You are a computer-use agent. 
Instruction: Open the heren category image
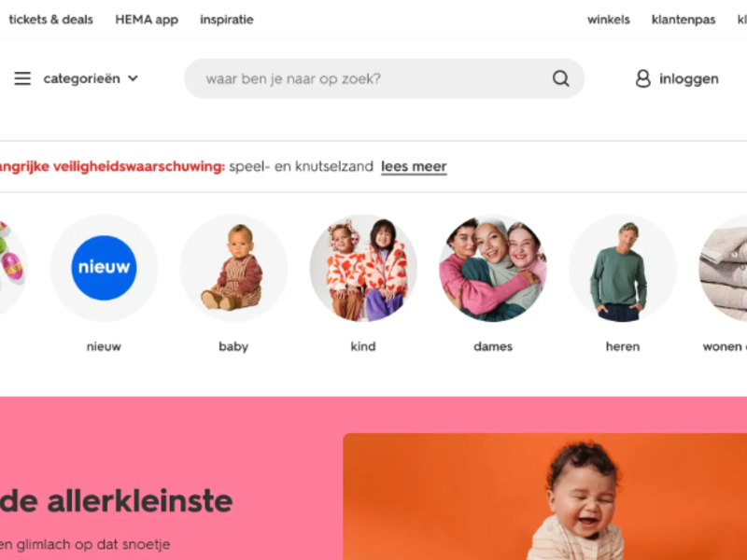623,268
